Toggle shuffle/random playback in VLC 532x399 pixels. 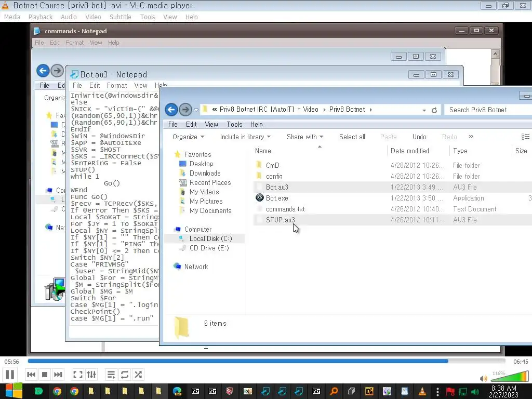pos(138,375)
